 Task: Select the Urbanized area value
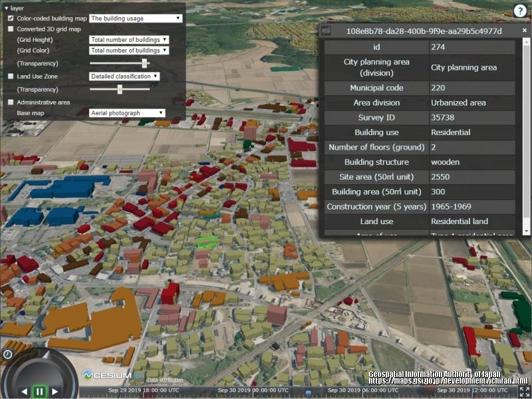click(458, 103)
